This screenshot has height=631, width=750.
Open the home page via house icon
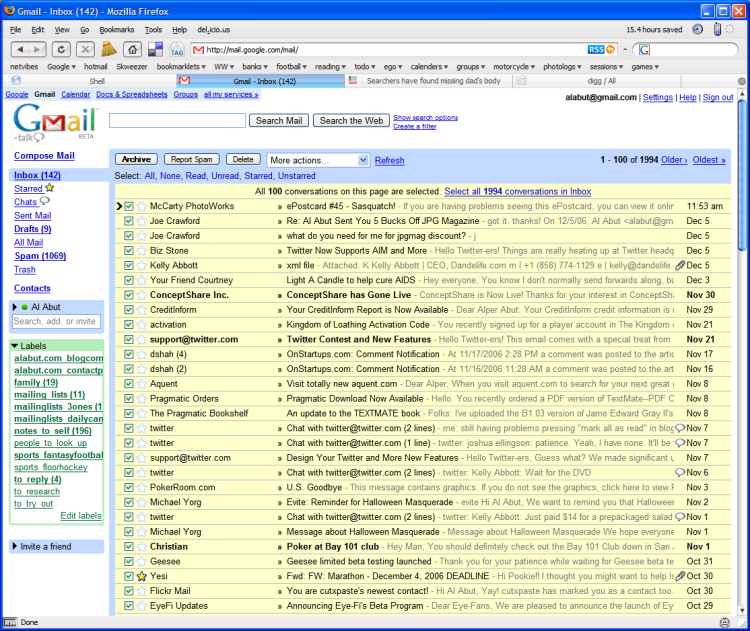(132, 49)
